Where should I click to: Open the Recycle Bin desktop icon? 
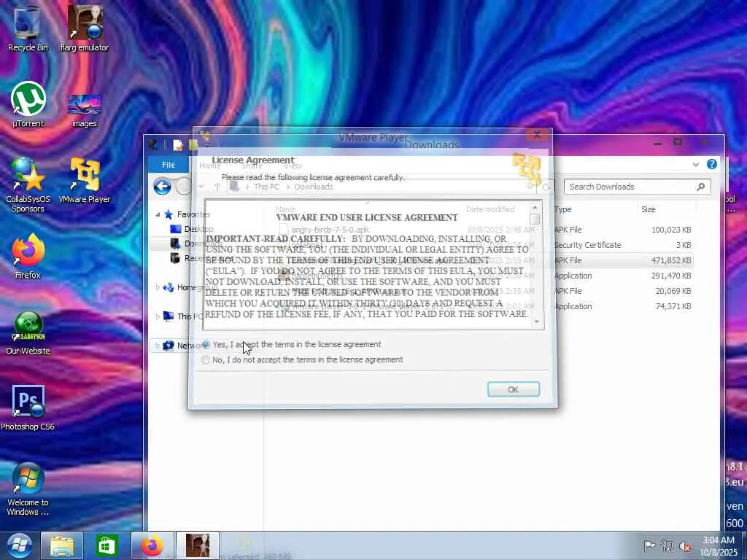(x=28, y=28)
